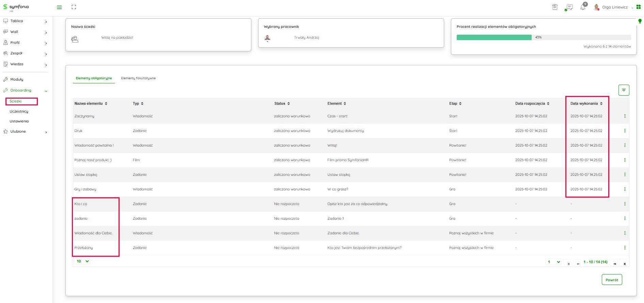Image resolution: width=644 pixels, height=303 pixels.
Task: Open three-dot menu for Zaczynamy row
Action: [625, 116]
